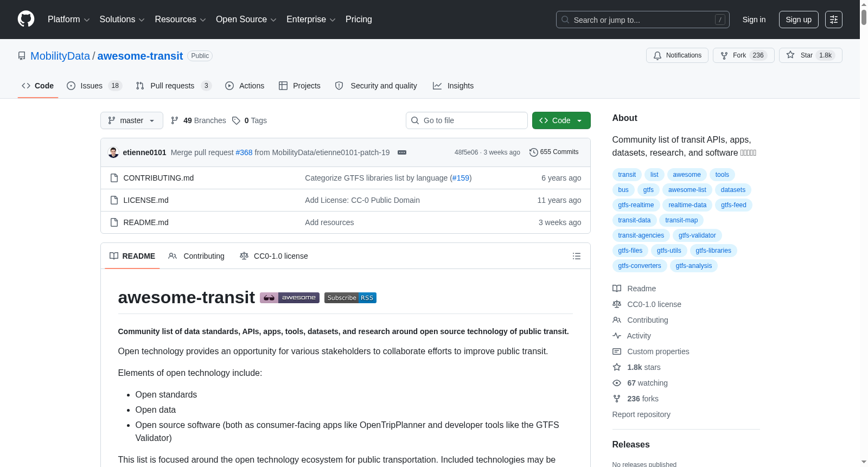Click the README.md file icon
Viewport: 868px width, 467px height.
[114, 222]
